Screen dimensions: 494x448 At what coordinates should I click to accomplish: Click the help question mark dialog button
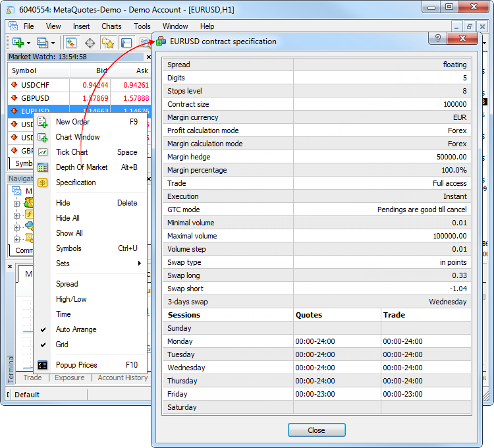point(437,39)
